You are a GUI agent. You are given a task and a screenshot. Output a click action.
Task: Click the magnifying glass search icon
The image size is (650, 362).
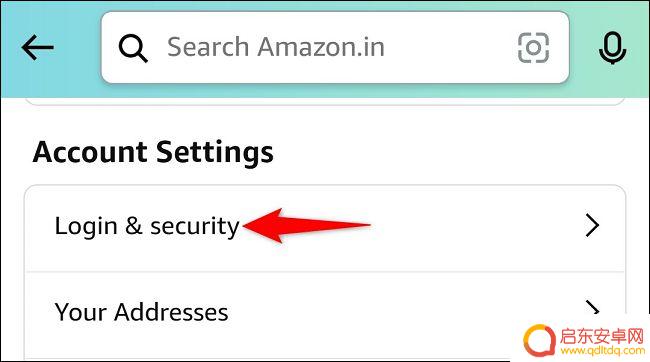tap(133, 48)
